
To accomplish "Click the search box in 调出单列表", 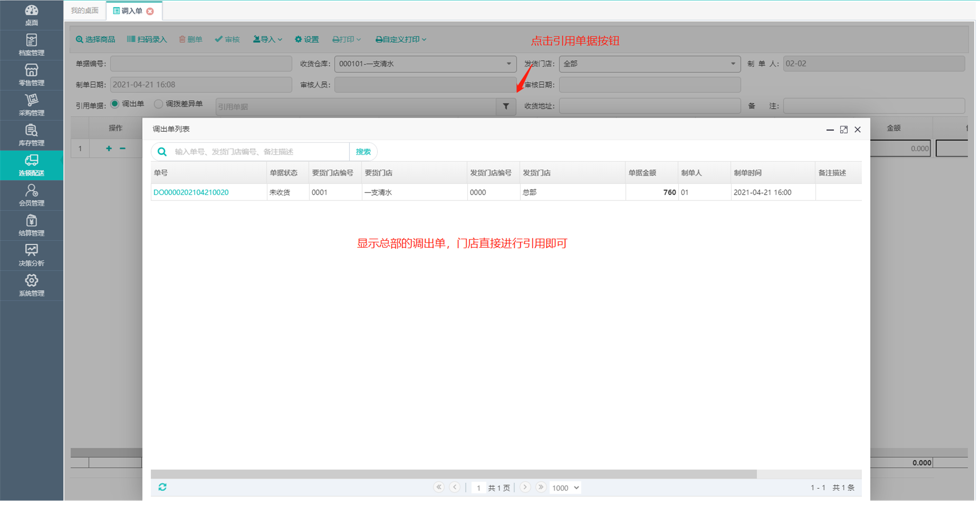I will click(x=260, y=152).
